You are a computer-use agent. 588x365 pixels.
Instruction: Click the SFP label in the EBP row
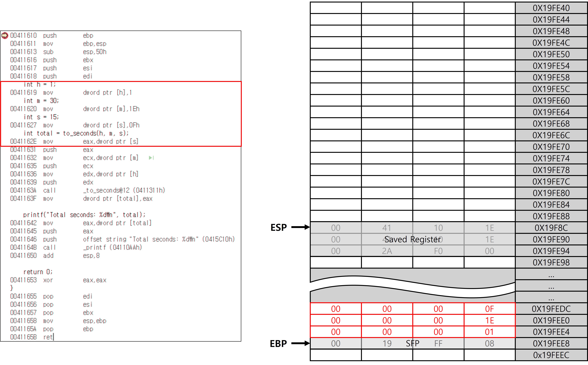click(412, 343)
